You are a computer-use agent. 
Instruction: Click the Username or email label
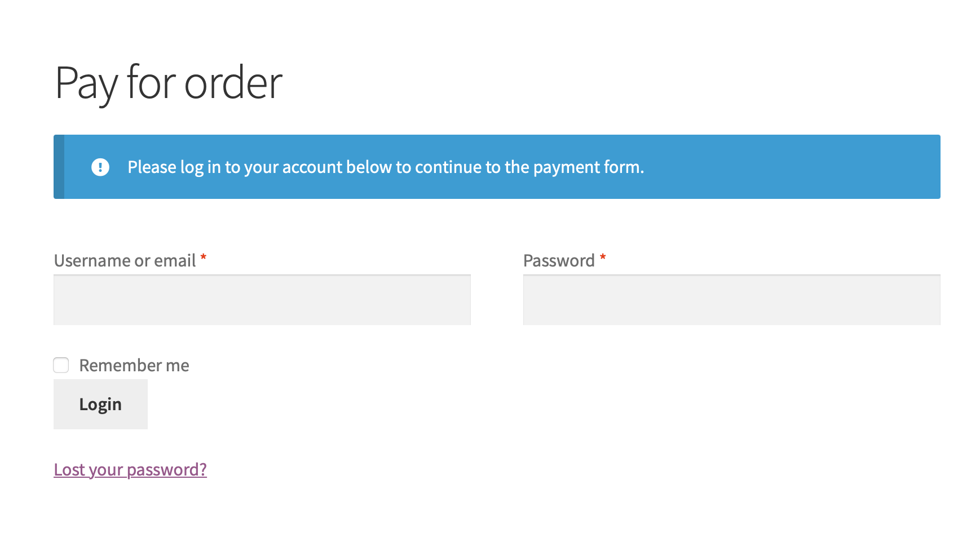125,260
